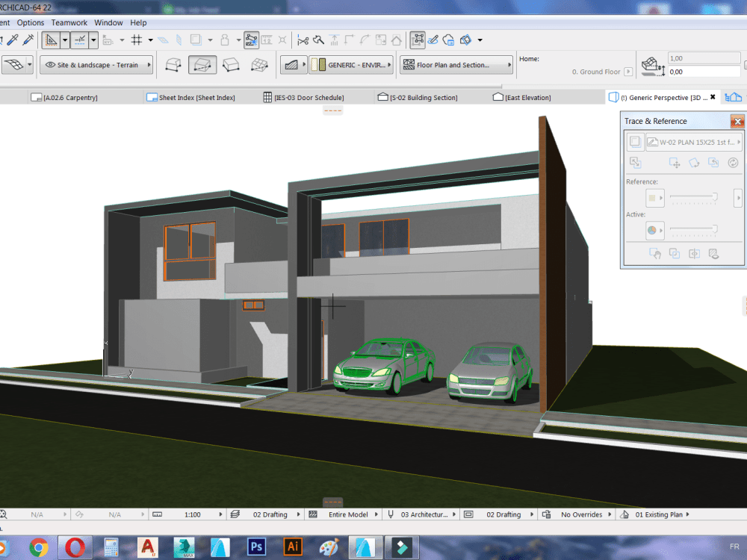
Task: Open the Teamwork menu
Action: click(69, 22)
